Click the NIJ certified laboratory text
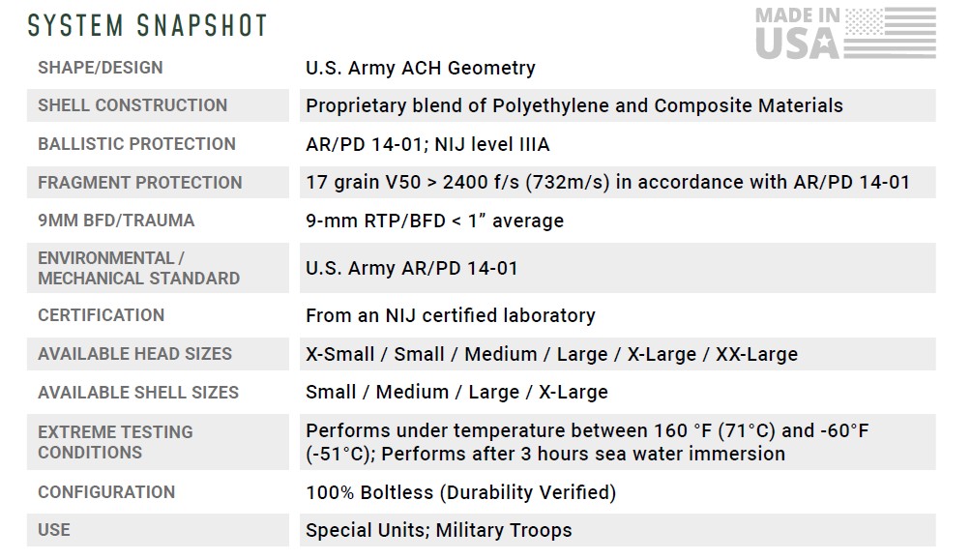Viewport: 971px width, 560px height. tap(450, 315)
